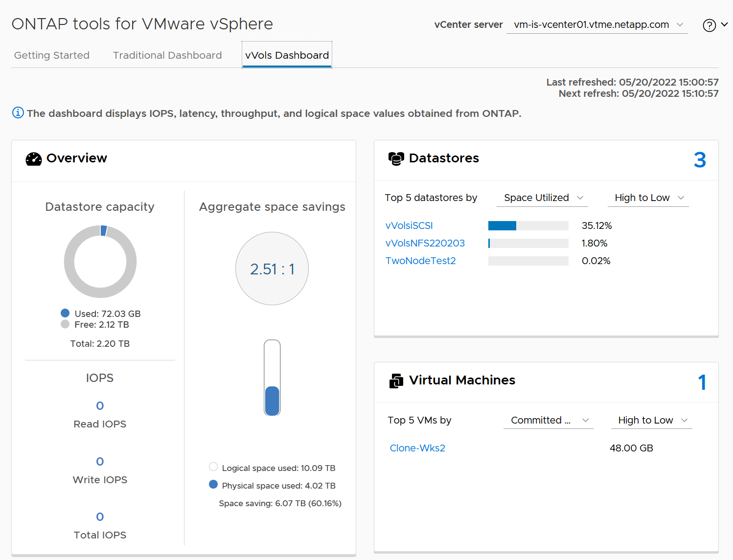Switch to the Traditional Dashboard tab
Screen dimensions: 733x560
[167, 55]
